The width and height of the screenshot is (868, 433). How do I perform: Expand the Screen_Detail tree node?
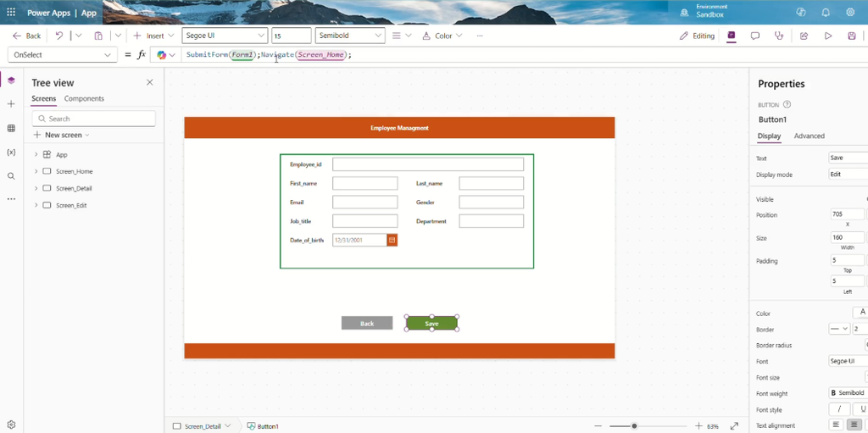tap(36, 188)
